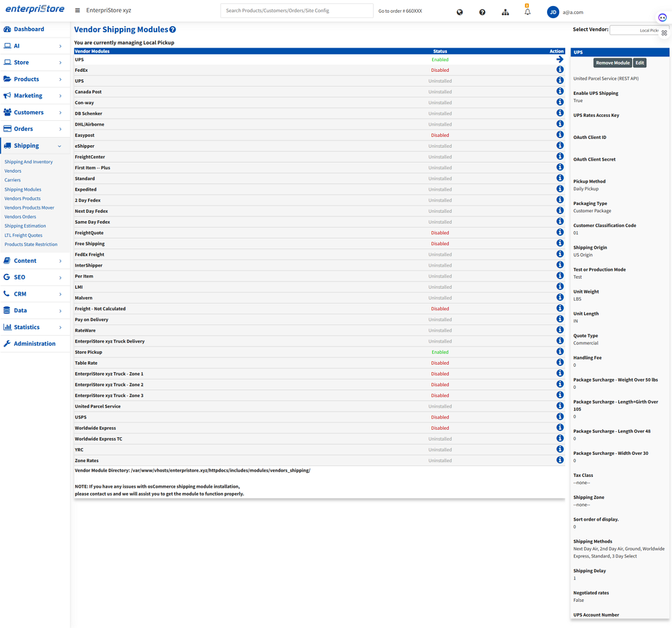Expand the Products sidebar menu
Viewport: 672px width, 628px height.
(x=34, y=79)
